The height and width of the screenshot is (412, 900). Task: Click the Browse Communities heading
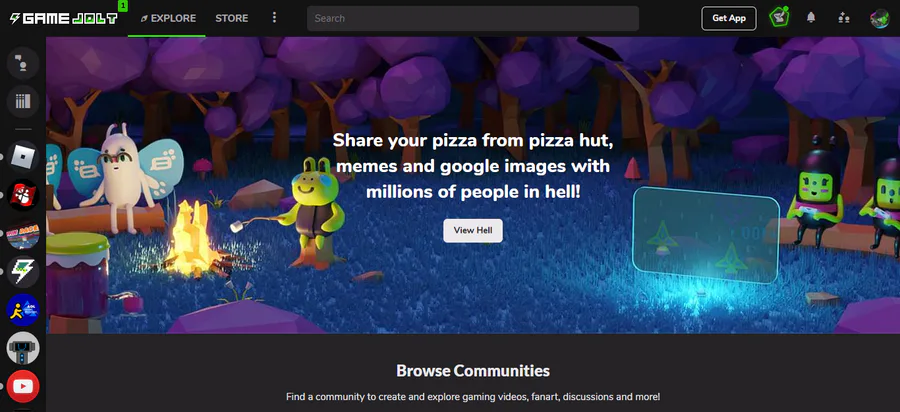click(x=473, y=371)
